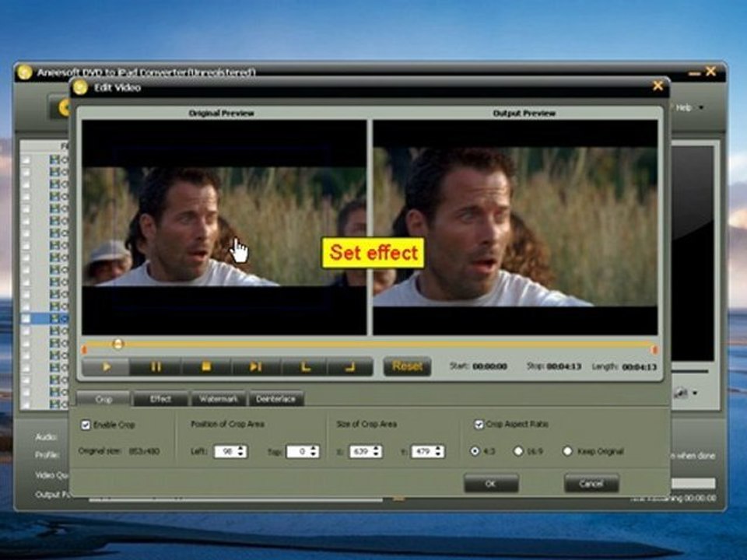747x560 pixels.
Task: Increase the X crop size
Action: (x=377, y=449)
